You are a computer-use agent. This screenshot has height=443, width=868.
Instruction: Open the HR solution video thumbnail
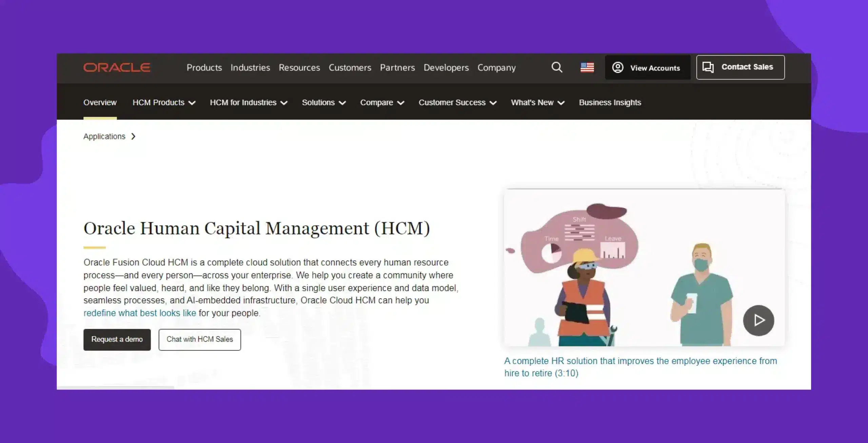644,267
